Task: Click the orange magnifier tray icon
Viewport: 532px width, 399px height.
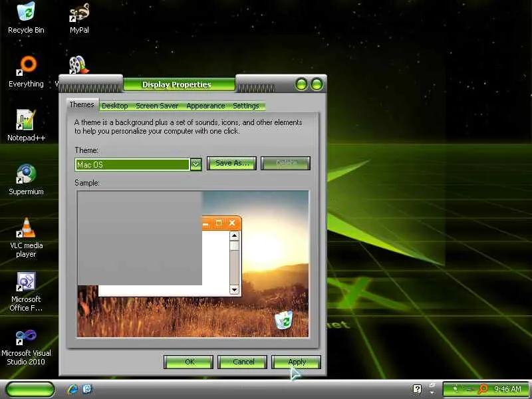Action: [483, 388]
